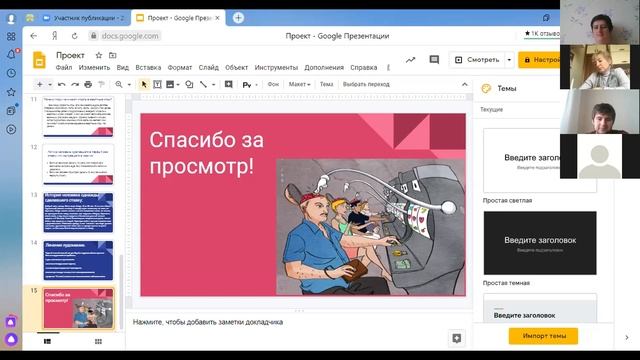The image size is (640, 360).
Task: Click the zoom magnifier tool
Action: pyautogui.click(x=119, y=84)
